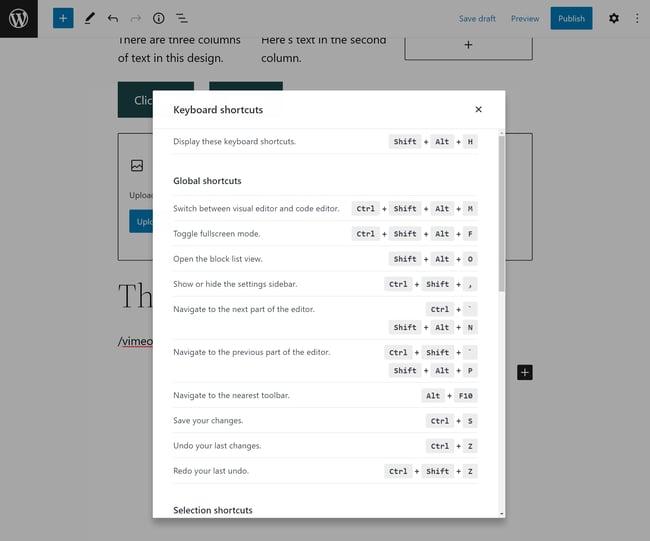This screenshot has width=650, height=541.
Task: Toggle the Settings gear sidebar
Action: [x=614, y=18]
